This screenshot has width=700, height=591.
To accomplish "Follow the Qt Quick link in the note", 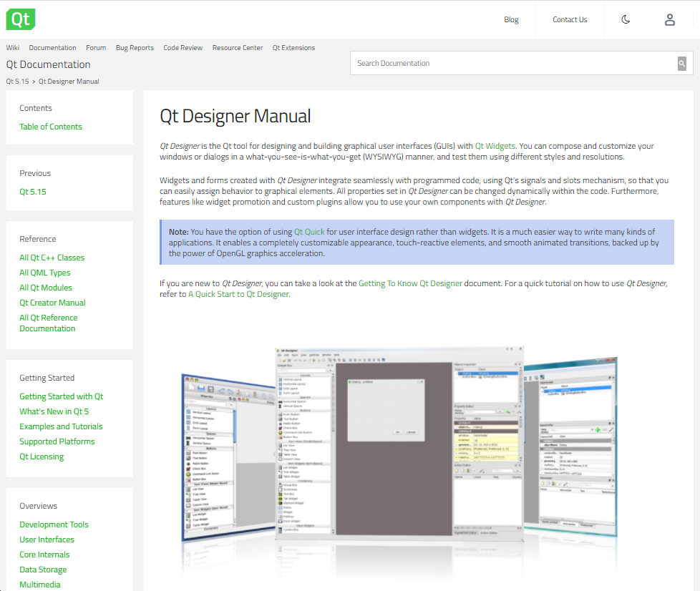I will click(x=309, y=232).
